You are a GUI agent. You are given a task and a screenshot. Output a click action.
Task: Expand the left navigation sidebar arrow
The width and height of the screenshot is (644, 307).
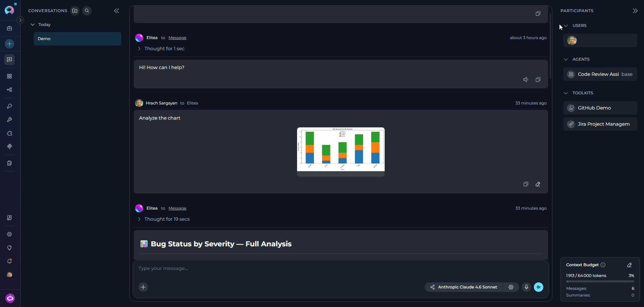20,20
